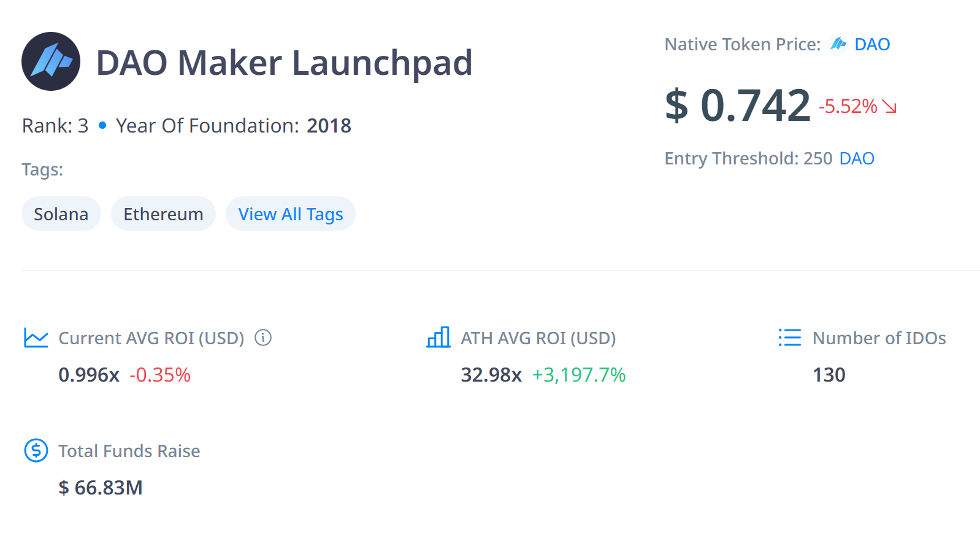Click the ATH AVG ROI value 32.98x

491,374
